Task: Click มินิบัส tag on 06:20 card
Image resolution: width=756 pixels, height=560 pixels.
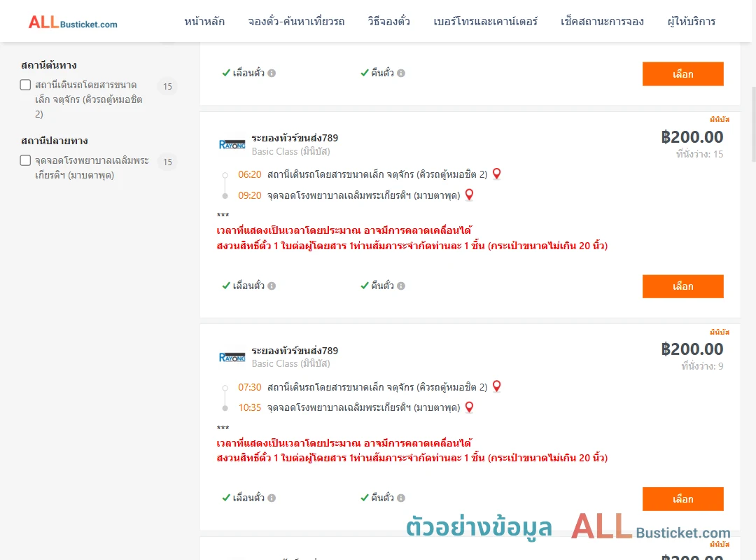Action: pyautogui.click(x=720, y=119)
